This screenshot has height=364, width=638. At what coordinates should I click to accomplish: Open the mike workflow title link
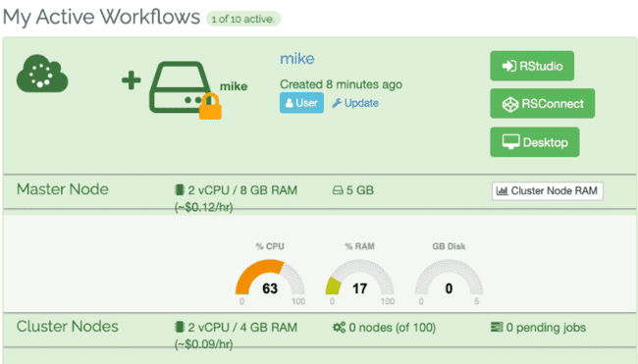pos(297,59)
